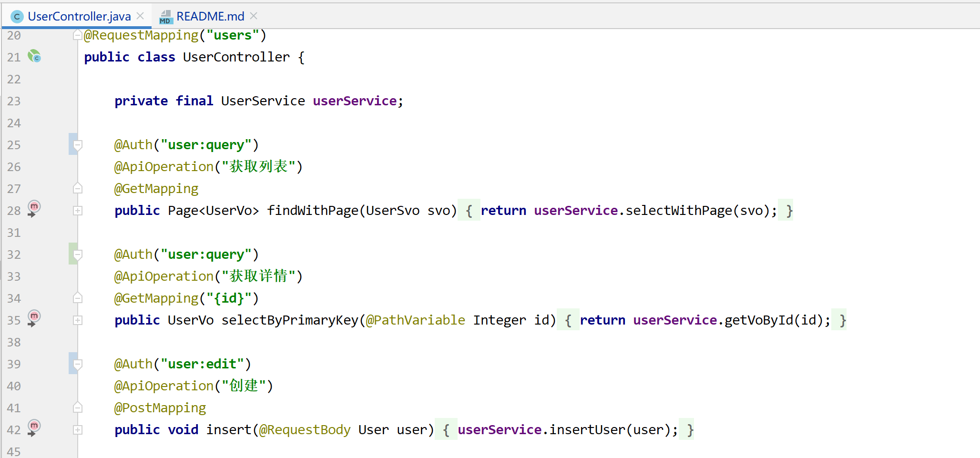Close the UserController.java tab

point(140,16)
